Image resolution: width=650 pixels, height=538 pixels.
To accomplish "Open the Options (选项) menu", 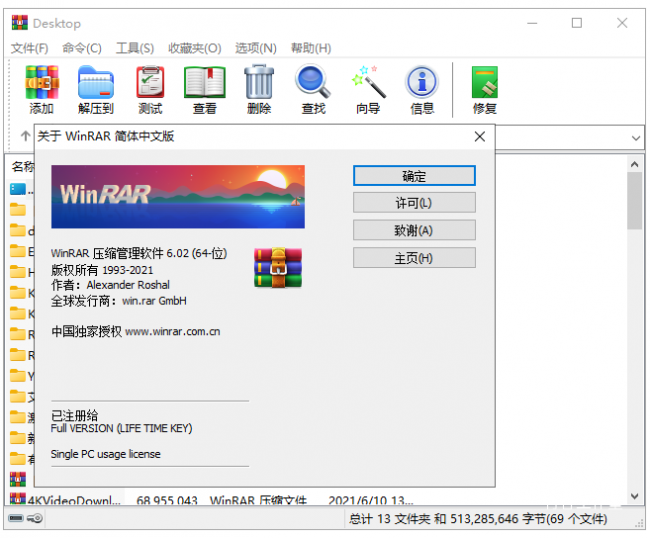I will [256, 48].
